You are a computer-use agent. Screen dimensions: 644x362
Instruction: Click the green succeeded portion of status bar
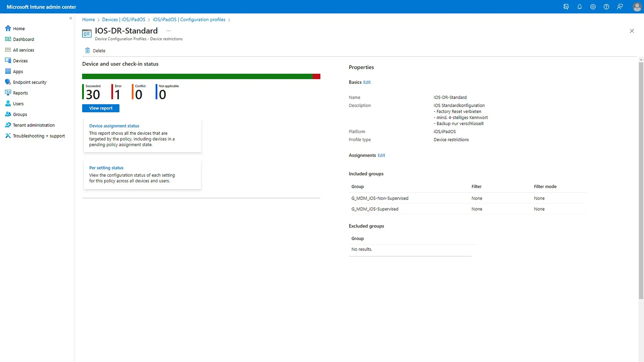[x=197, y=76]
